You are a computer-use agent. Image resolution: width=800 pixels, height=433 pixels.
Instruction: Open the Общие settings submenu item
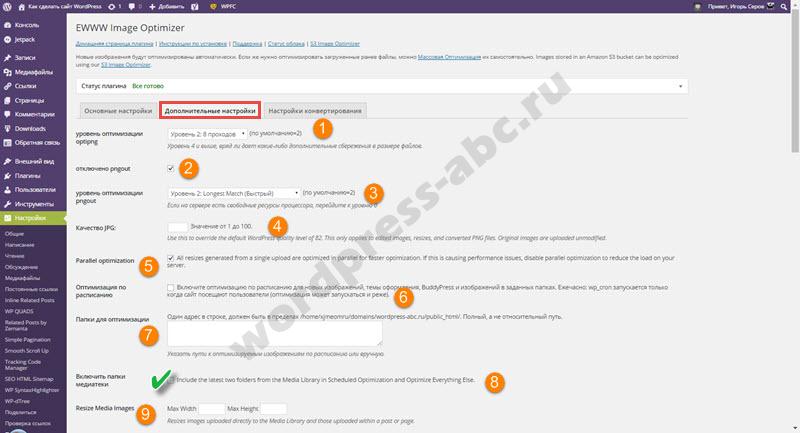tap(14, 234)
